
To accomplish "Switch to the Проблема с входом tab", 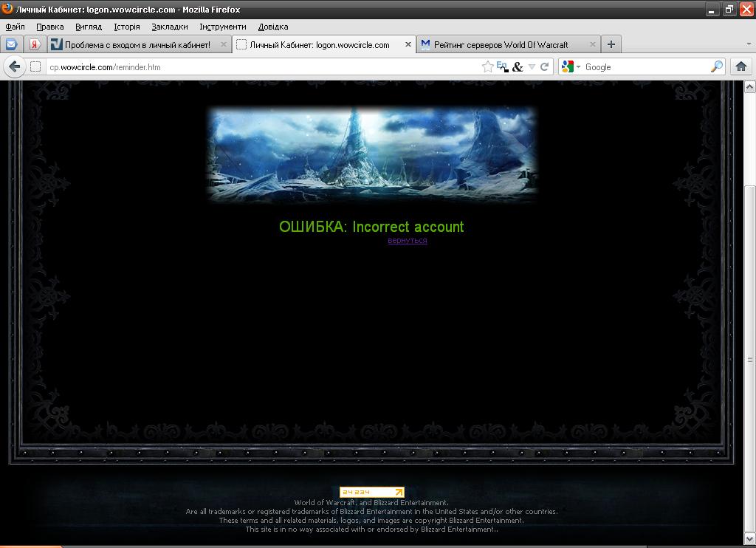I will 137,44.
